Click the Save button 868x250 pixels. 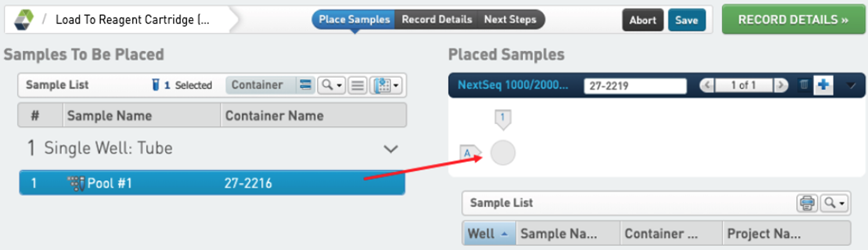(x=686, y=20)
